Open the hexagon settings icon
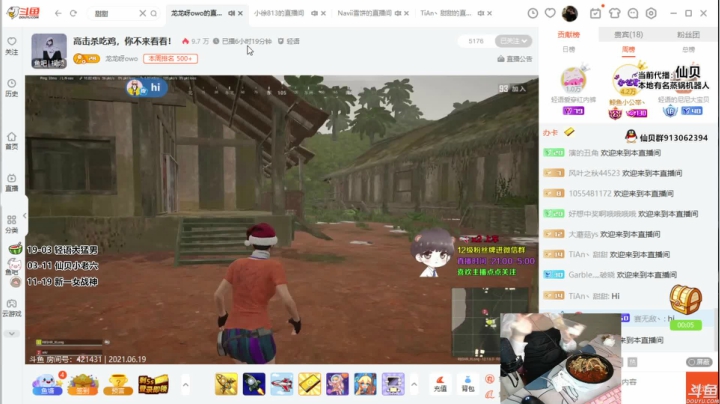This screenshot has height=404, width=720. (x=651, y=13)
